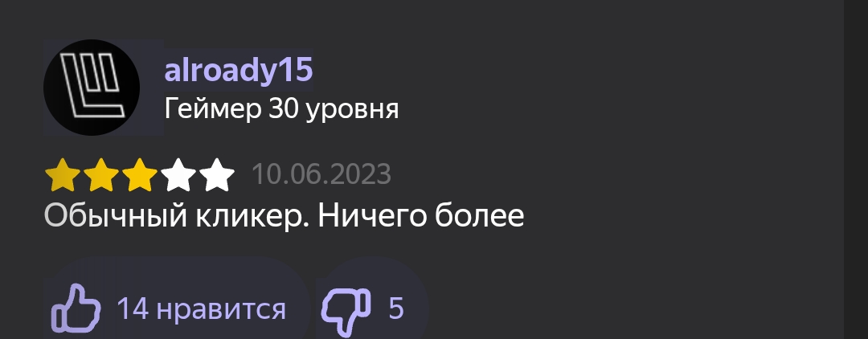This screenshot has height=339, width=868.
Task: Click the word "нравится" in like button
Action: coord(222,310)
